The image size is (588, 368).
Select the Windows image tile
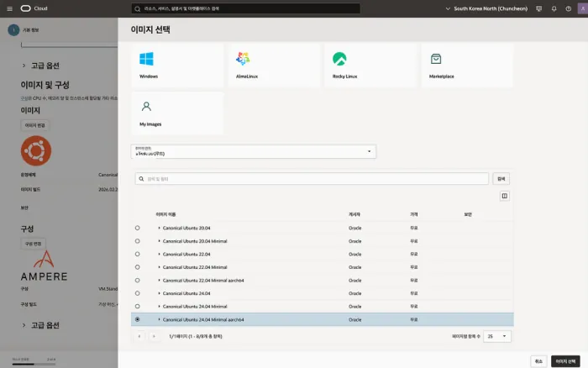[177, 66]
